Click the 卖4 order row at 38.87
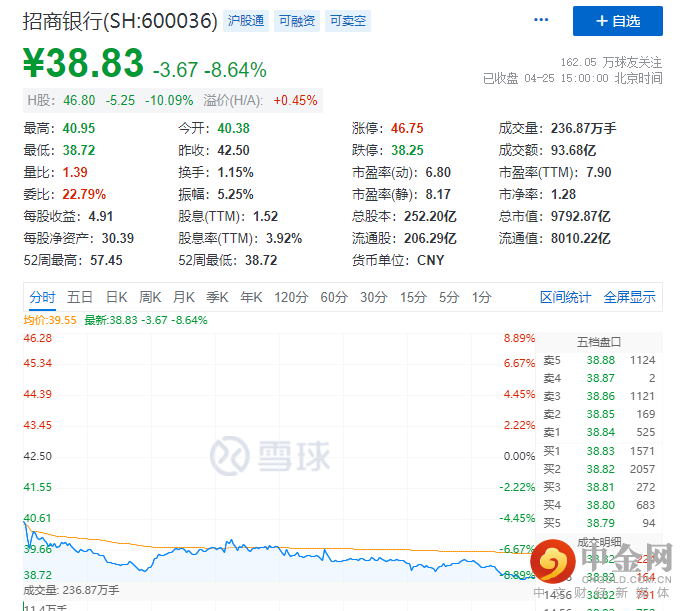The height and width of the screenshot is (611, 687). coord(599,378)
